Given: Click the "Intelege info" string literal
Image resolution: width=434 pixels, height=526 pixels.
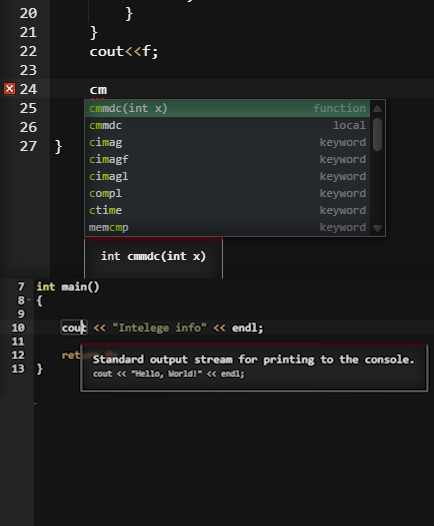Looking at the screenshot, I should (160, 328).
